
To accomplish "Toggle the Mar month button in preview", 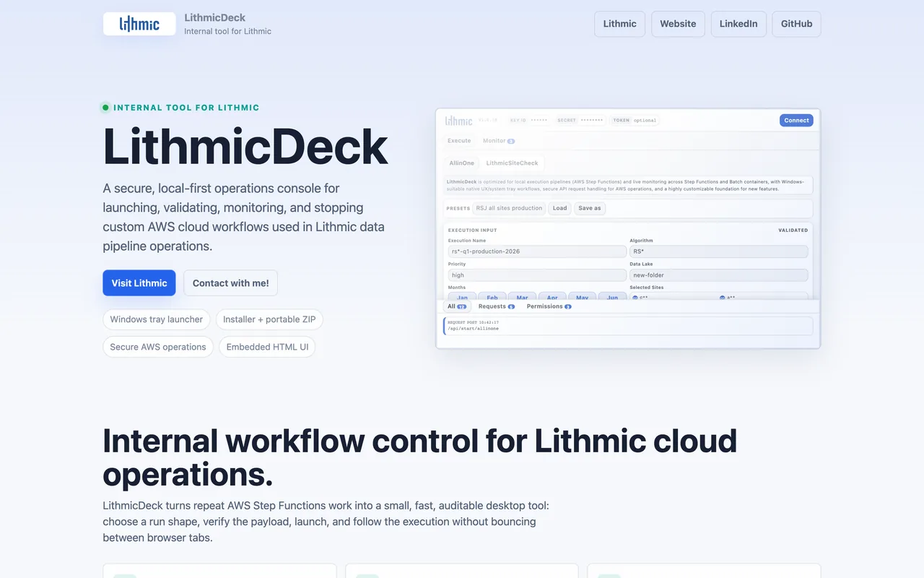I will tap(522, 296).
